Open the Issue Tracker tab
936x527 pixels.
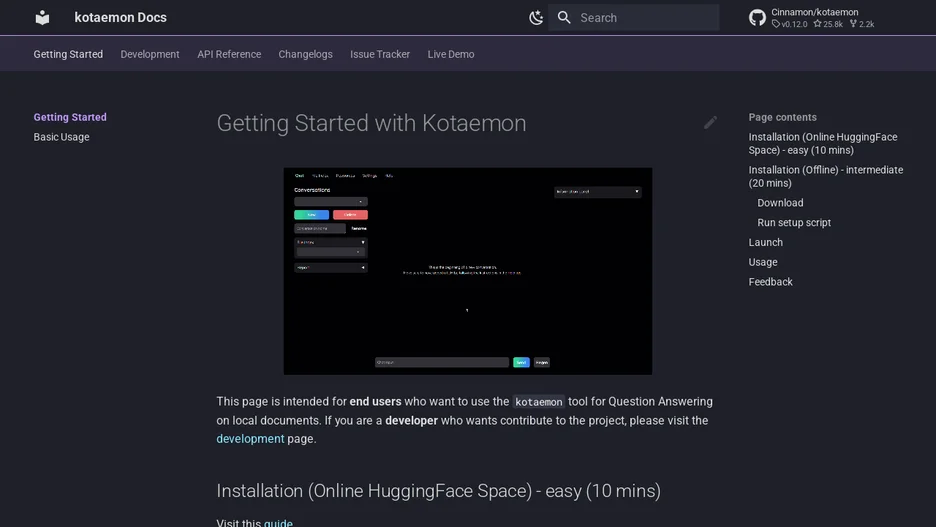(x=380, y=54)
